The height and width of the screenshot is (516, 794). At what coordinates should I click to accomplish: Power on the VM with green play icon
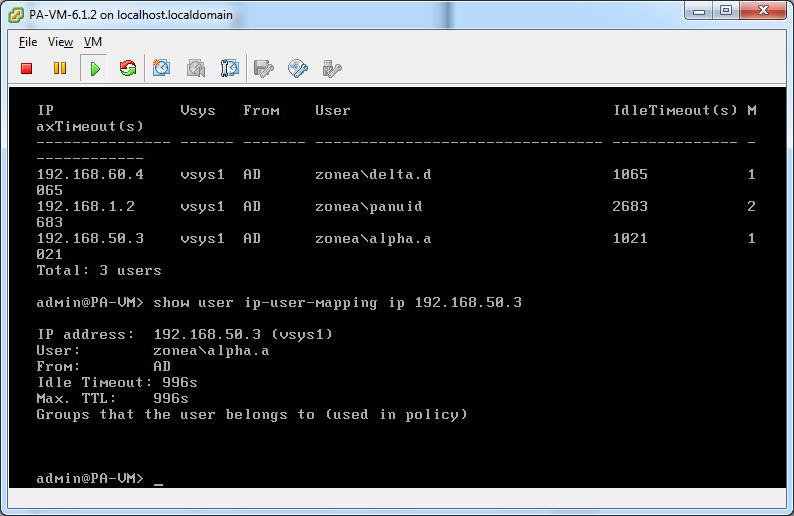pos(95,68)
